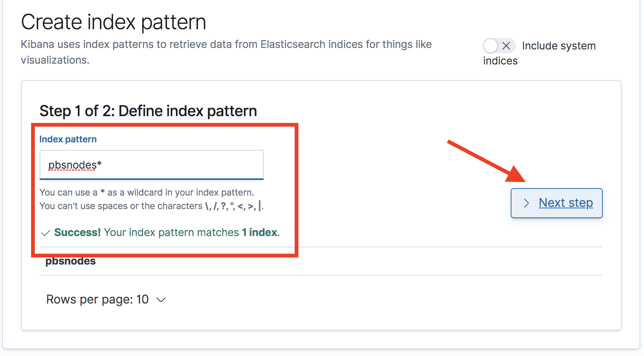Screen dimensions: 644x356
Task: Click the switch's round knob
Action: 490,46
